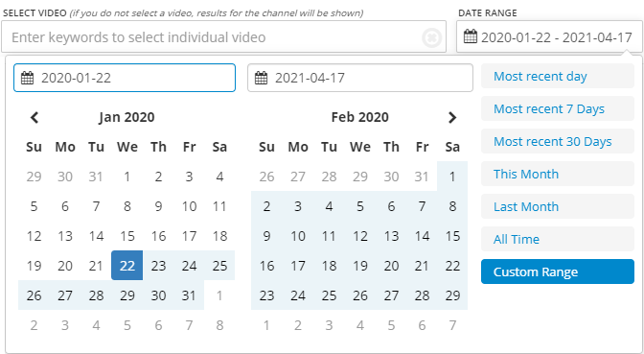The image size is (644, 354).
Task: Click calendar icon in Date Range box
Action: (471, 36)
